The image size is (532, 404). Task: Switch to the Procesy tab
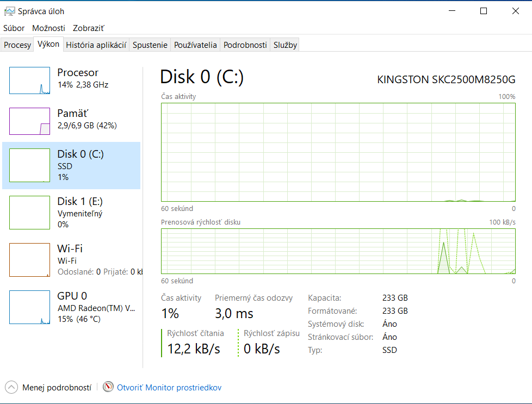[17, 45]
